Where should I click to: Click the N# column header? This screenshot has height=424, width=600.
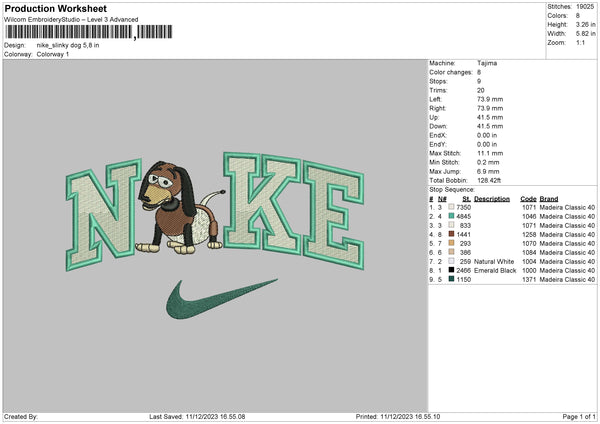pyautogui.click(x=442, y=199)
